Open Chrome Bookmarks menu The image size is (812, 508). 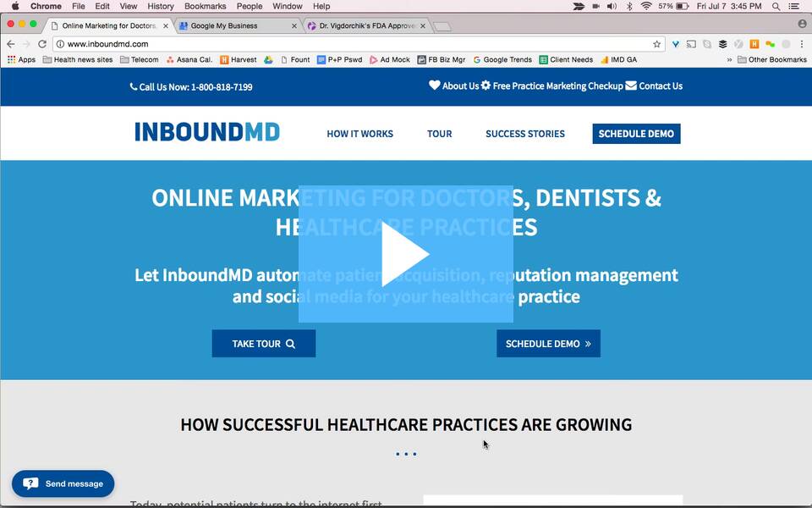[205, 6]
